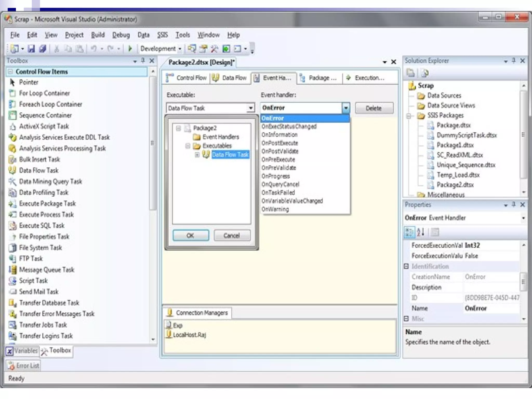This screenshot has height=399, width=532.
Task: Click the OK button
Action: pyautogui.click(x=190, y=235)
